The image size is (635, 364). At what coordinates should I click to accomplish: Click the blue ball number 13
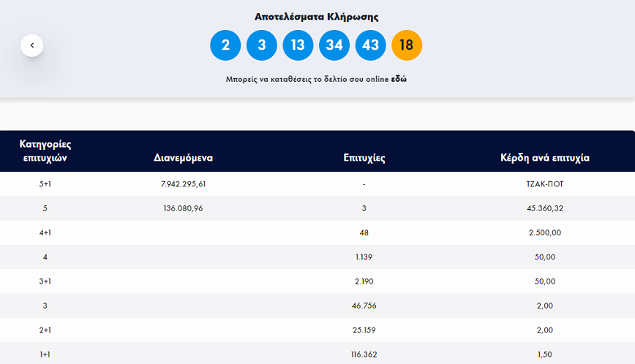click(x=298, y=45)
